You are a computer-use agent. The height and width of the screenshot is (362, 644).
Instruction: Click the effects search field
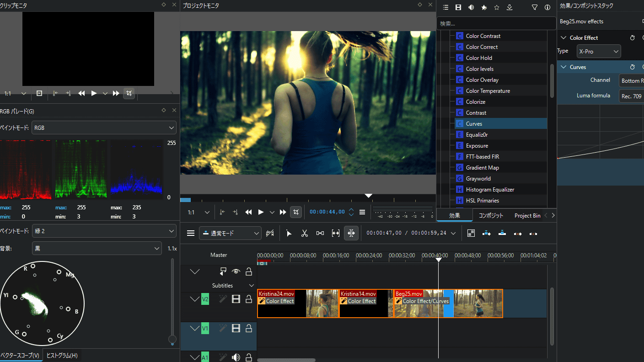pos(496,23)
